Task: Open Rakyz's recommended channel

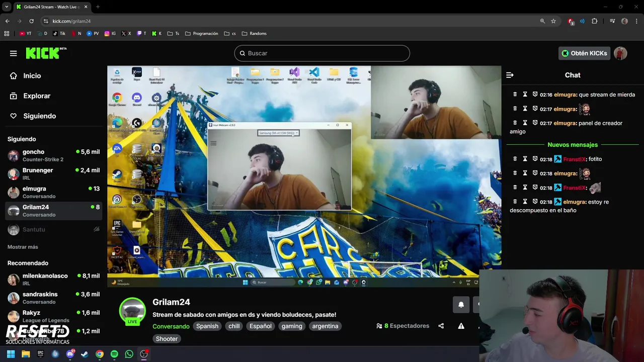Action: (53, 316)
